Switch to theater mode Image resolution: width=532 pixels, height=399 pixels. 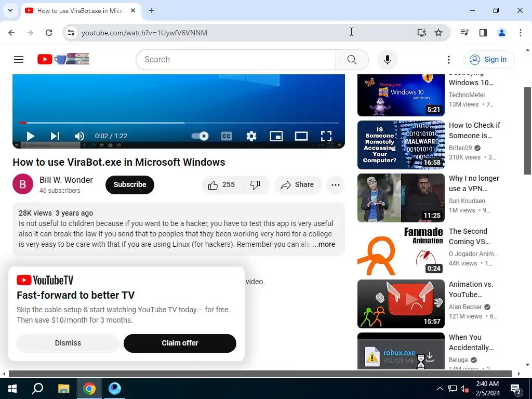coord(301,136)
